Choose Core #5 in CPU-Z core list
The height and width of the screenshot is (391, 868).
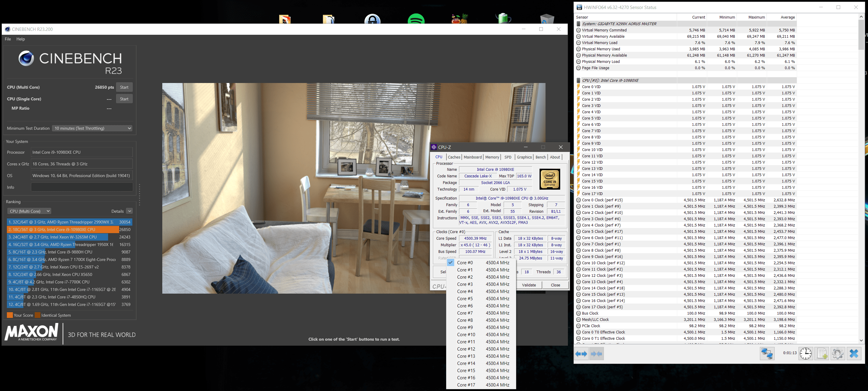[481, 299]
